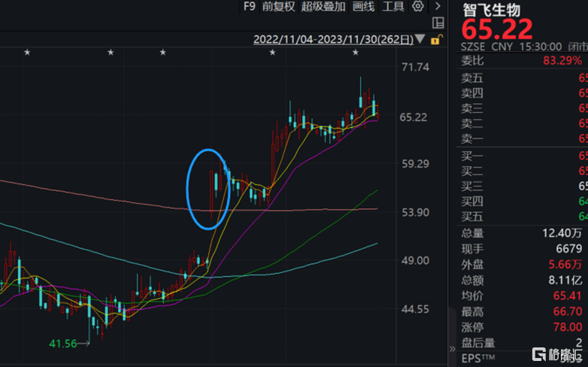Click the 49.00 price axis label
The width and height of the screenshot is (588, 367).
[415, 260]
